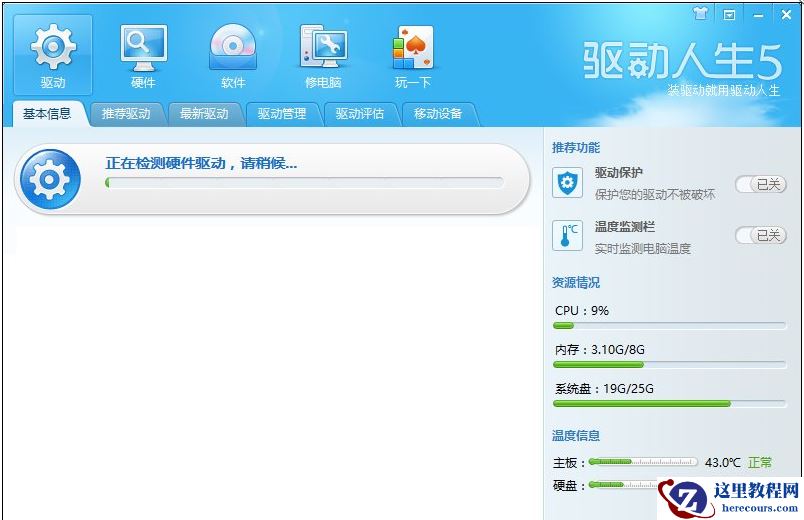The width and height of the screenshot is (804, 520).
Task: Open the 驱动 gear icon section
Action: click(x=53, y=55)
